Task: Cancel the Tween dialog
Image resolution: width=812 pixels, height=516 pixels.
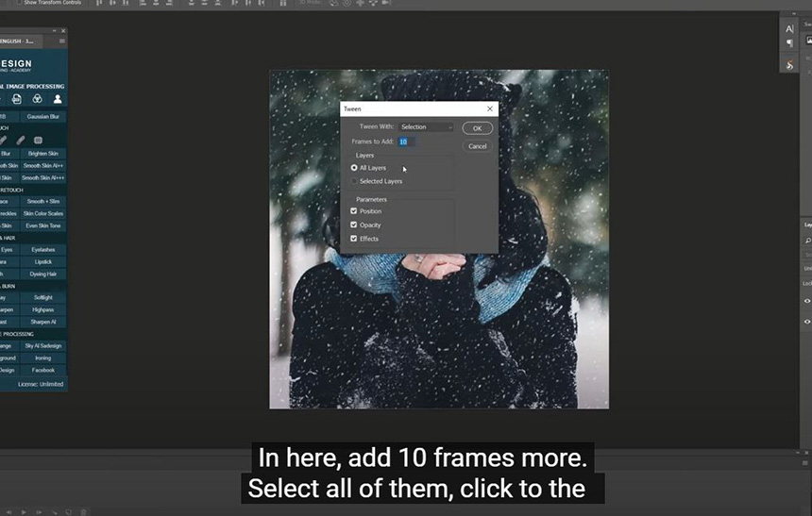Action: click(x=477, y=146)
